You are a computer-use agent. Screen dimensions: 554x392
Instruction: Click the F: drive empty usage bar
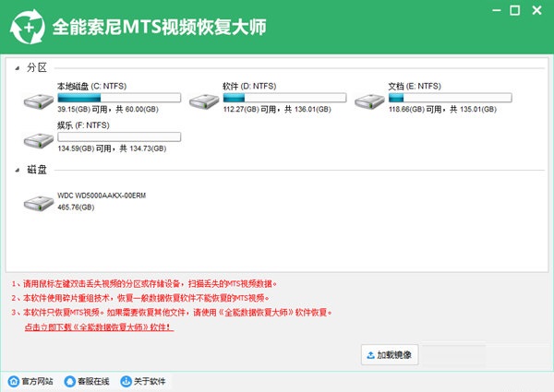tap(119, 137)
